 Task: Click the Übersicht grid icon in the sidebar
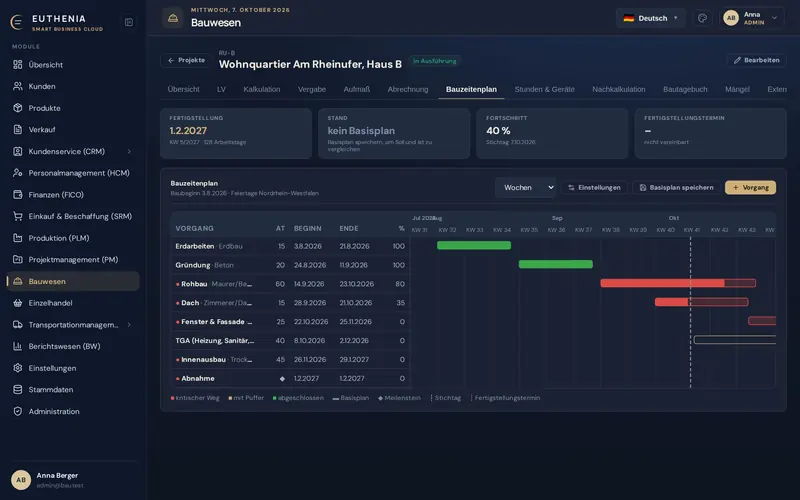(x=18, y=65)
